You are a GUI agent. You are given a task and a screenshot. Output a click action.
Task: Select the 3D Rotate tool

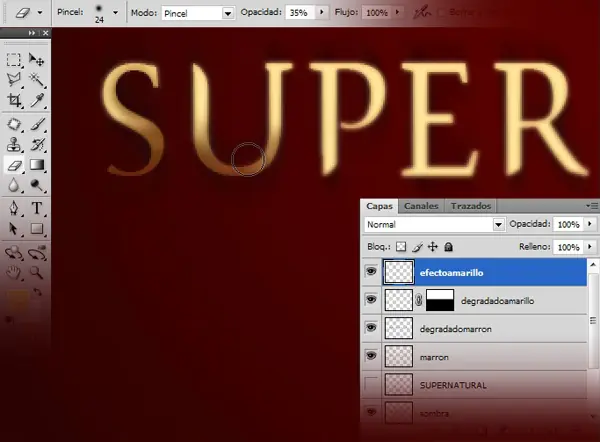click(x=14, y=253)
